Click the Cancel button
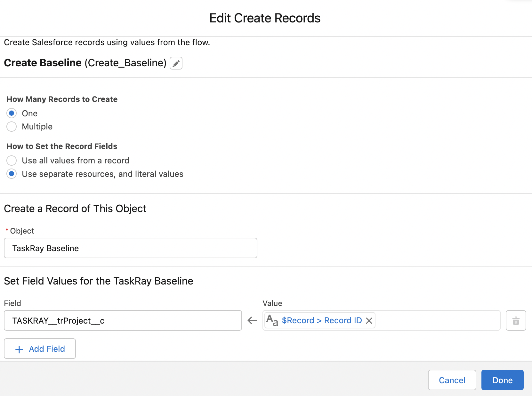Viewport: 532px width, 396px height. coord(452,380)
